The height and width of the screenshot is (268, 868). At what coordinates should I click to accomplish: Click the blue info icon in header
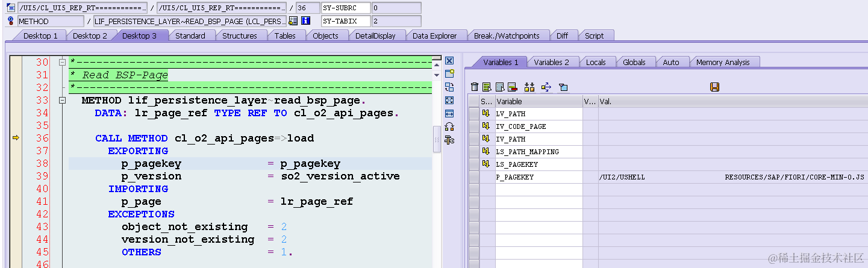[x=305, y=21]
